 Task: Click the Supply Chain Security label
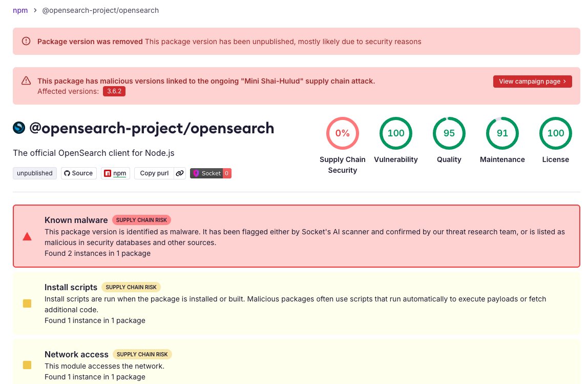(x=342, y=165)
